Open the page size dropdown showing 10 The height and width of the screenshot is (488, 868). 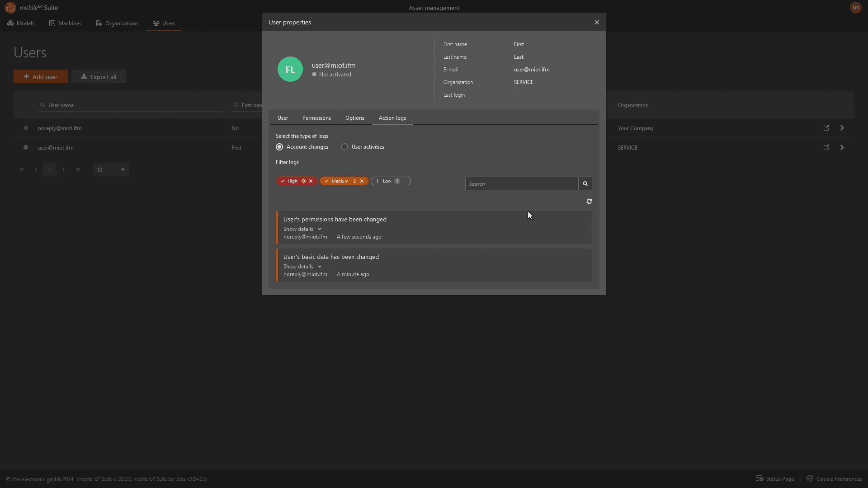coord(111,170)
